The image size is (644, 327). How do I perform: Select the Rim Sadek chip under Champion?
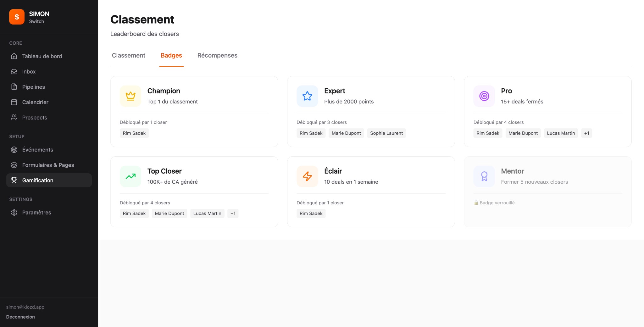point(134,133)
